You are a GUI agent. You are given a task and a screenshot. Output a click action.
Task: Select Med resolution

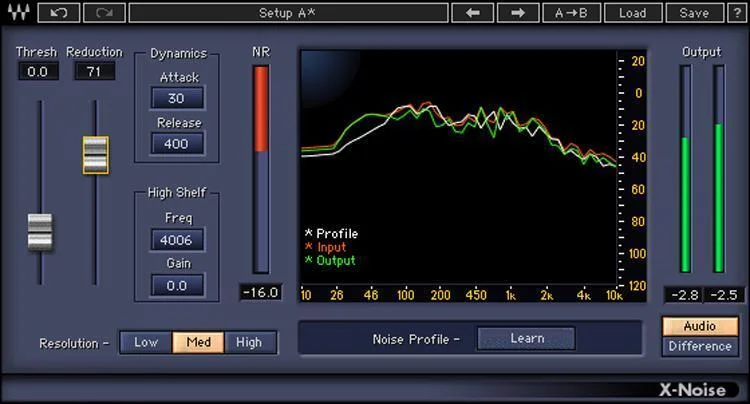tap(198, 342)
